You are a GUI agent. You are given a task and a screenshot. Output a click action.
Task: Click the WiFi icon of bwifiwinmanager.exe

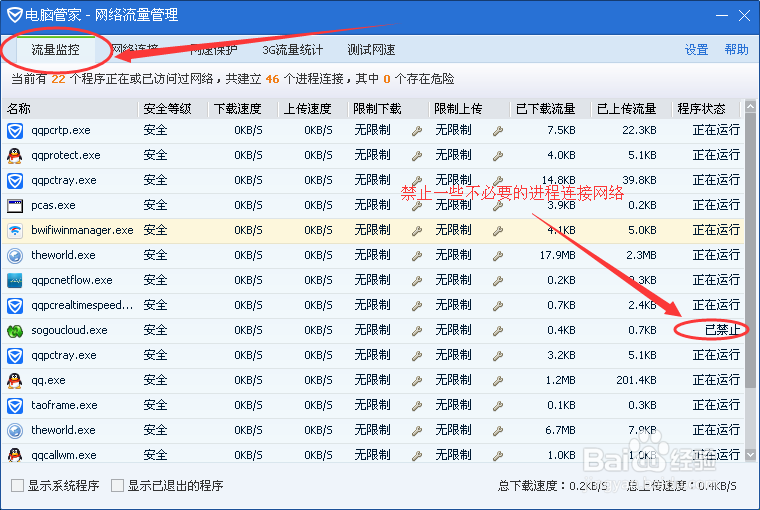15,231
